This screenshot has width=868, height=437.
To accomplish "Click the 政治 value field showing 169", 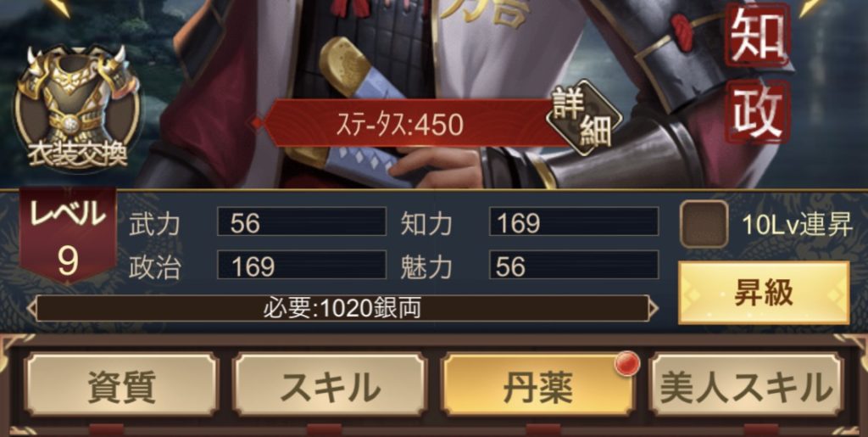I will pos(302,265).
